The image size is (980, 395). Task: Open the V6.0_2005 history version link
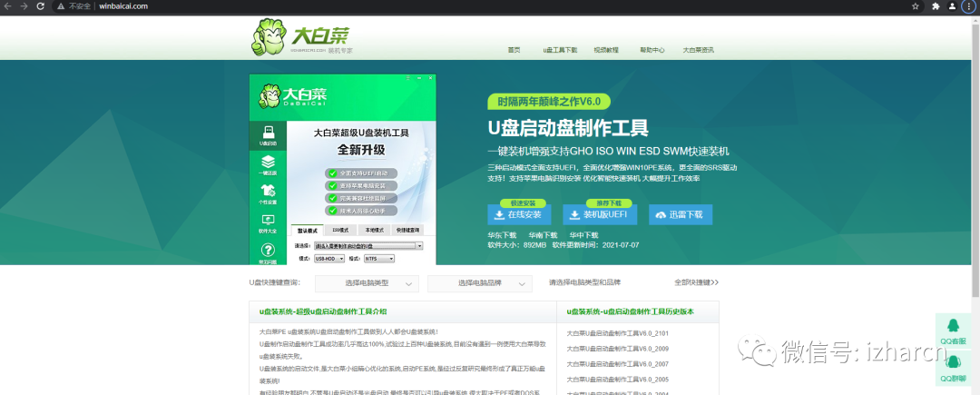tap(618, 380)
